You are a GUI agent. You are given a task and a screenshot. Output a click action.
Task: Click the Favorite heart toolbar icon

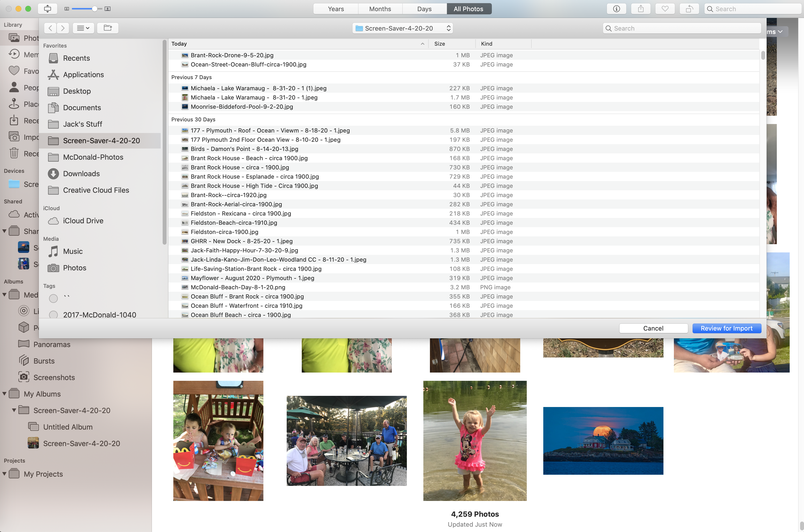pos(665,9)
